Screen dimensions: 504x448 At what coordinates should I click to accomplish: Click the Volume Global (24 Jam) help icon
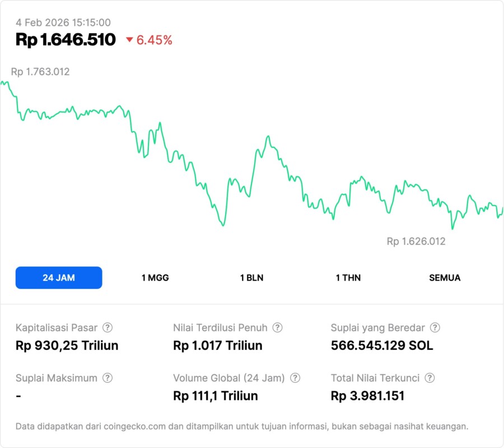(295, 378)
